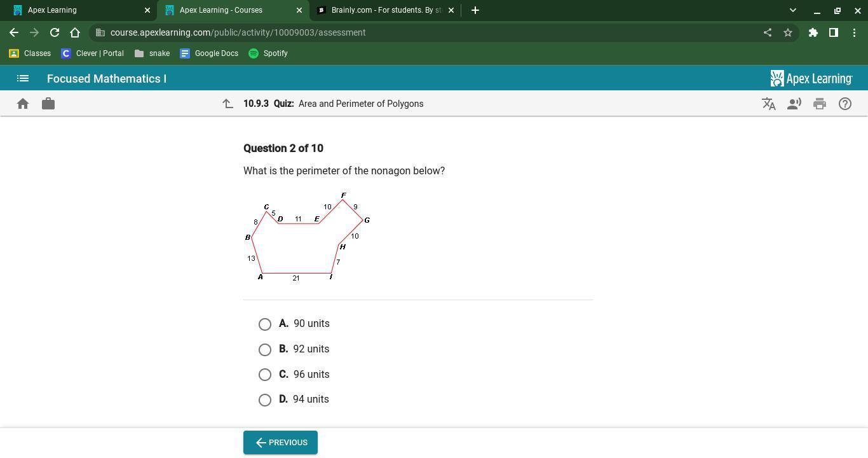Click the Apex Learning logo
This screenshot has width=868, height=458.
(811, 78)
